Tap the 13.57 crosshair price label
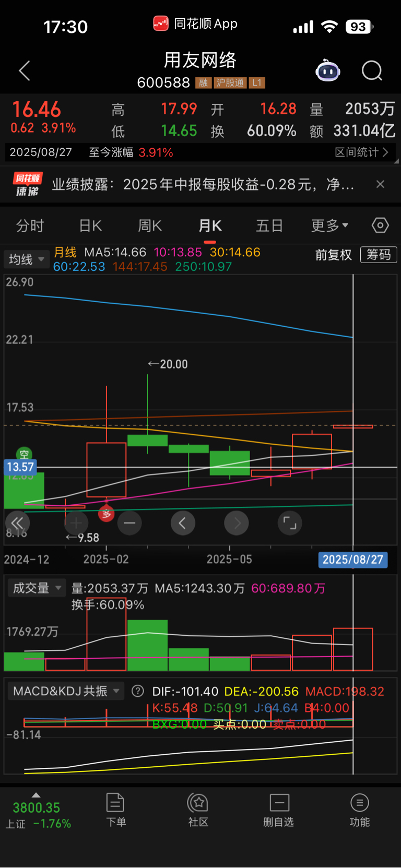401x868 pixels. [20, 467]
